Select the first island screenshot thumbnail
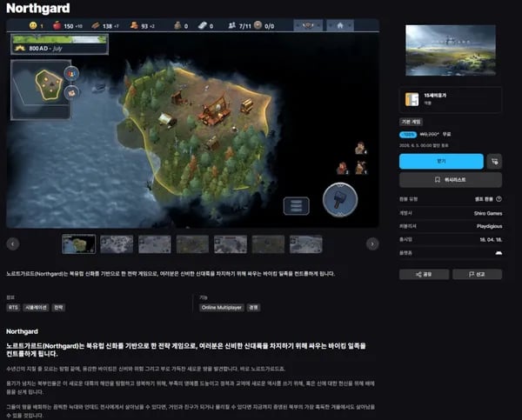Image resolution: width=522 pixels, height=420 pixels. pyautogui.click(x=79, y=244)
